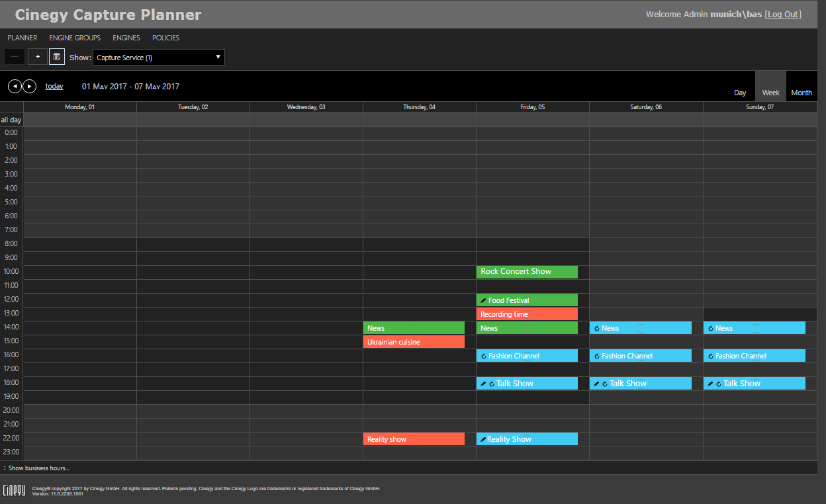
Task: Click the Log Out link
Action: click(783, 14)
